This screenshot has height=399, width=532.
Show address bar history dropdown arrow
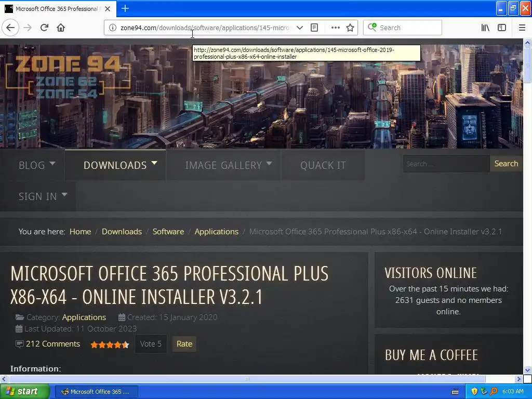(x=300, y=28)
